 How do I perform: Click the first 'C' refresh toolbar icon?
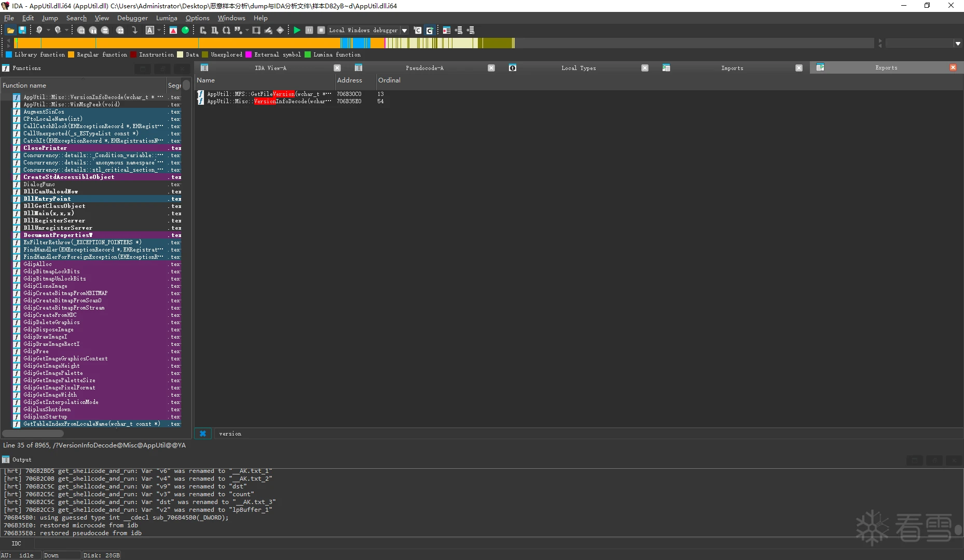pos(418,31)
